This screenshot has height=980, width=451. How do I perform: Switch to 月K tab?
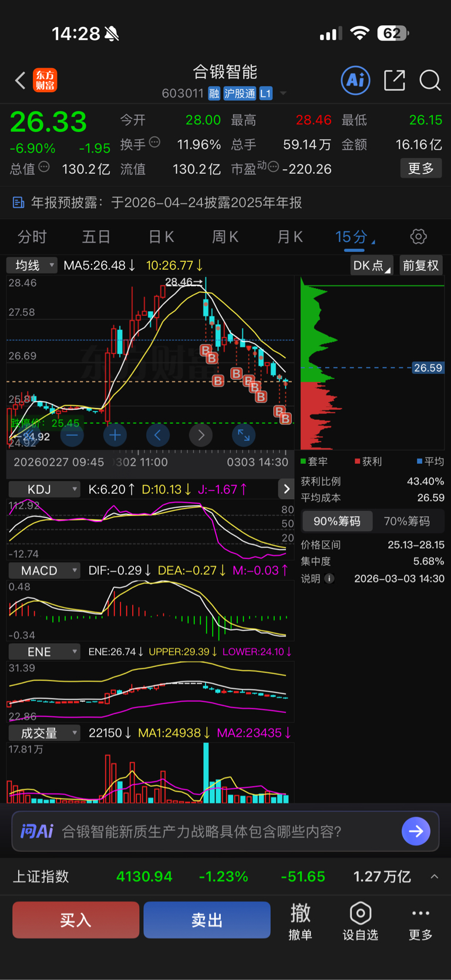point(290,237)
